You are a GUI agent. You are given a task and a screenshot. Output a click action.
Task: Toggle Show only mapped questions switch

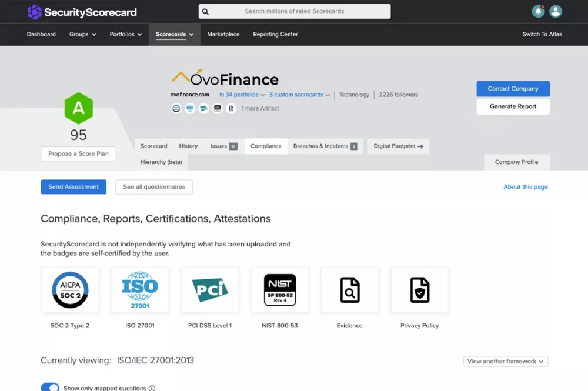point(50,387)
